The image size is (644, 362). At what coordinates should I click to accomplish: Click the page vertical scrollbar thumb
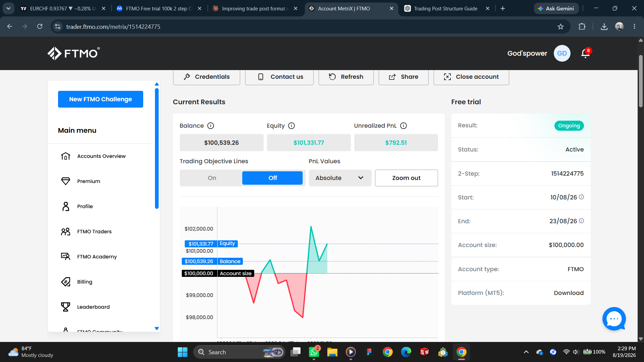(x=641, y=81)
